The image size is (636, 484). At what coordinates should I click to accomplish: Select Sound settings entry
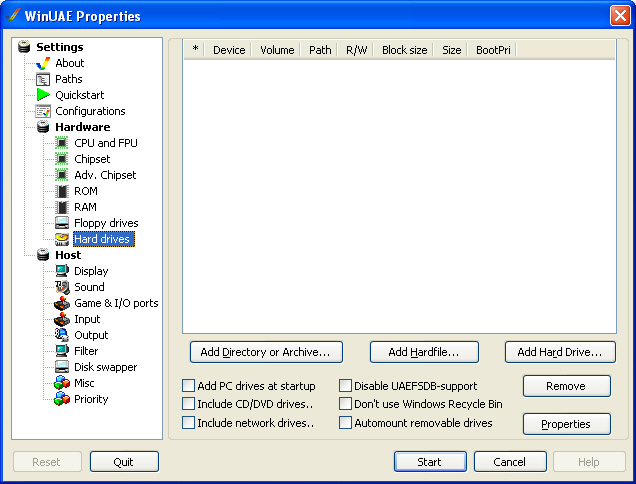(x=89, y=287)
